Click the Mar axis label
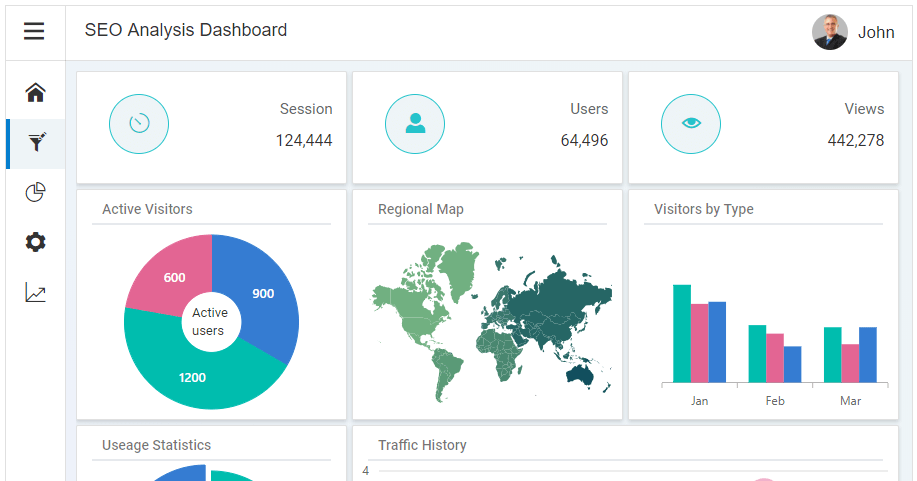 850,401
